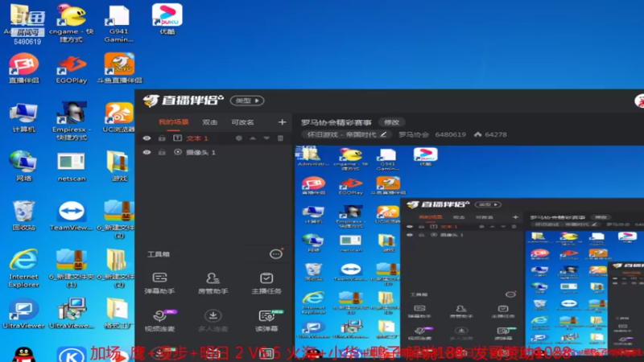The width and height of the screenshot is (644, 362).
Task: Hide the 文本 1 source via eye icon
Action: tap(147, 138)
